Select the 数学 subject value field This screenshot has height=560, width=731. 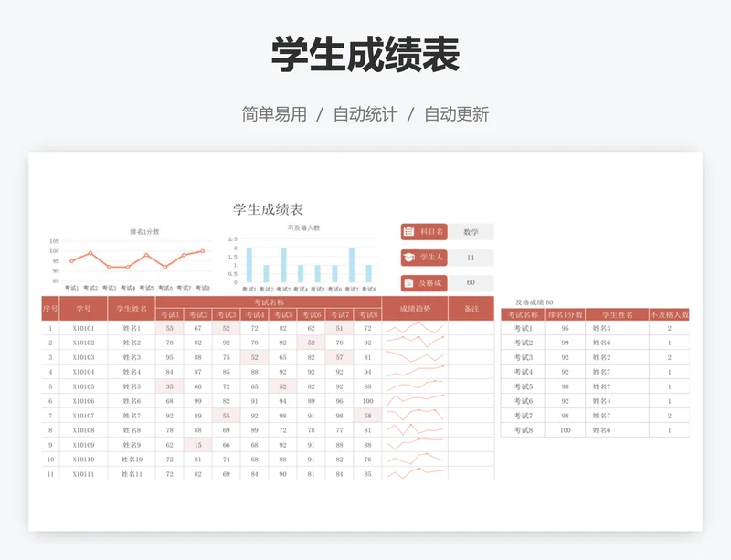[x=471, y=232]
